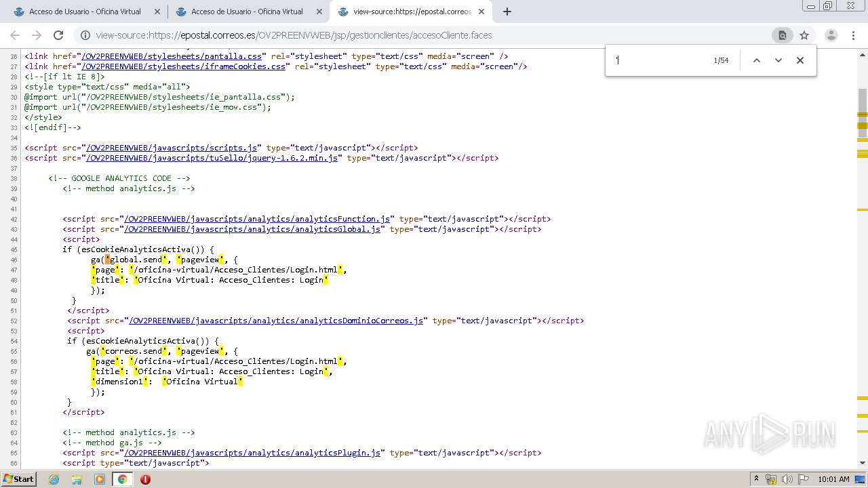Open analyticsFunction.js link
This screenshot has height=488, width=868.
(257, 219)
